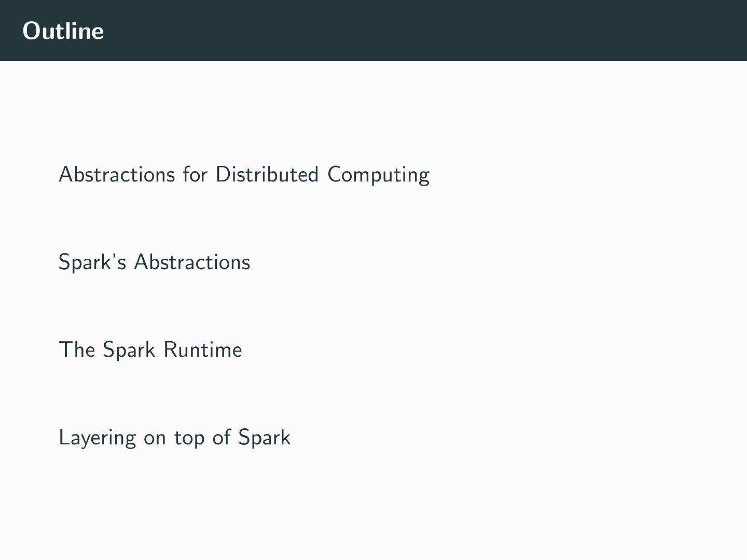Click the dark header bar beside the title
The width and height of the screenshot is (747, 560).
click(415, 31)
